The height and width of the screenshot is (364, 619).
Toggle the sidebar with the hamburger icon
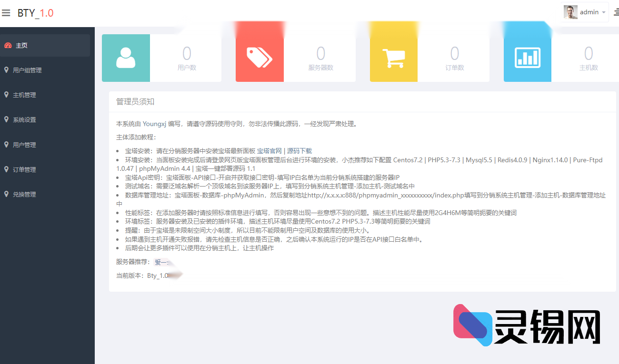(6, 13)
